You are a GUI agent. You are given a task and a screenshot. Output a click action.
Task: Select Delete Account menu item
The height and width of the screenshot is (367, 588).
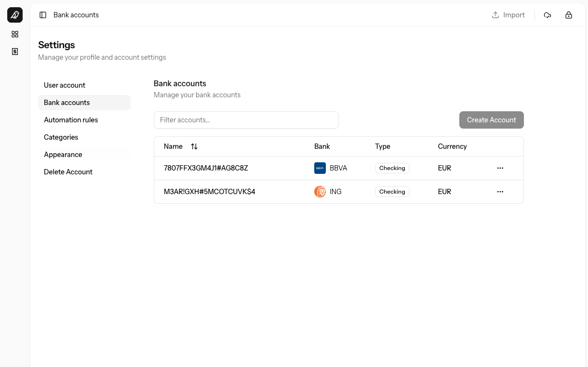(68, 172)
